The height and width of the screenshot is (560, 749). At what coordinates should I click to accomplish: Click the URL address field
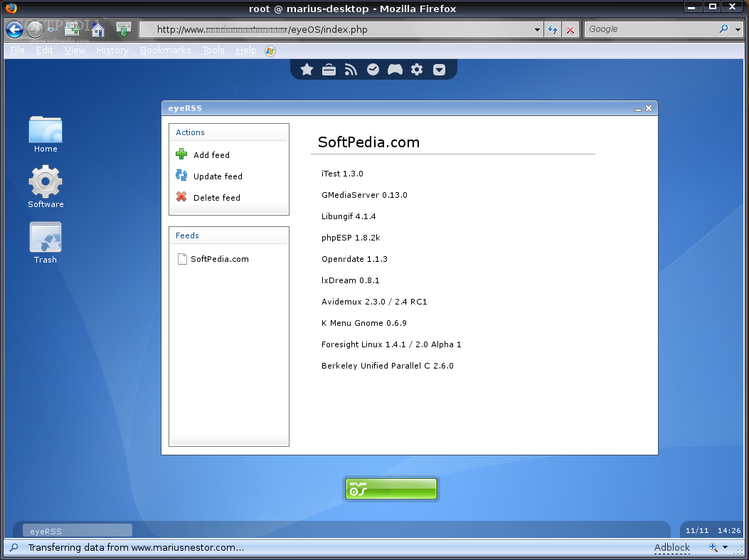[339, 30]
